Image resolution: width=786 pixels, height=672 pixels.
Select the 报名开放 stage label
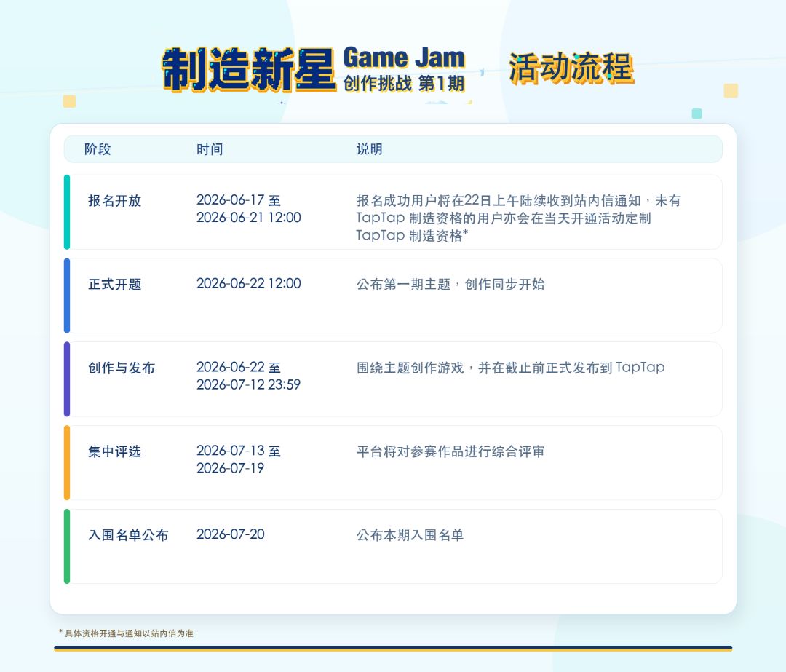point(115,201)
